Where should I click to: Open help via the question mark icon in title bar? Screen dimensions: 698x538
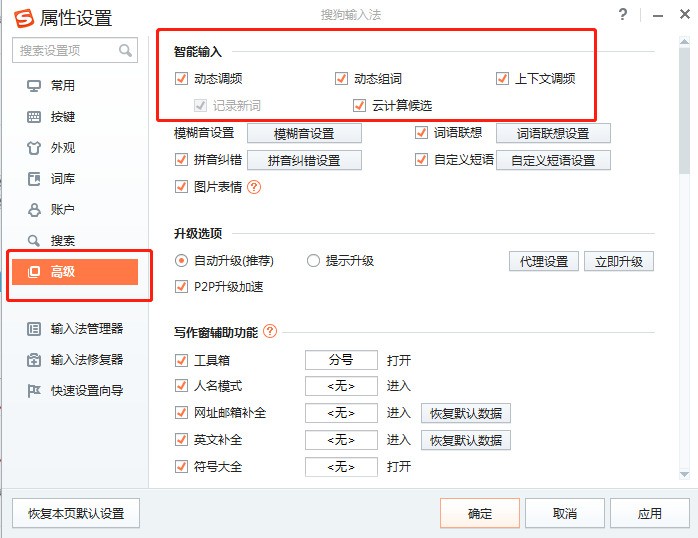(x=623, y=15)
